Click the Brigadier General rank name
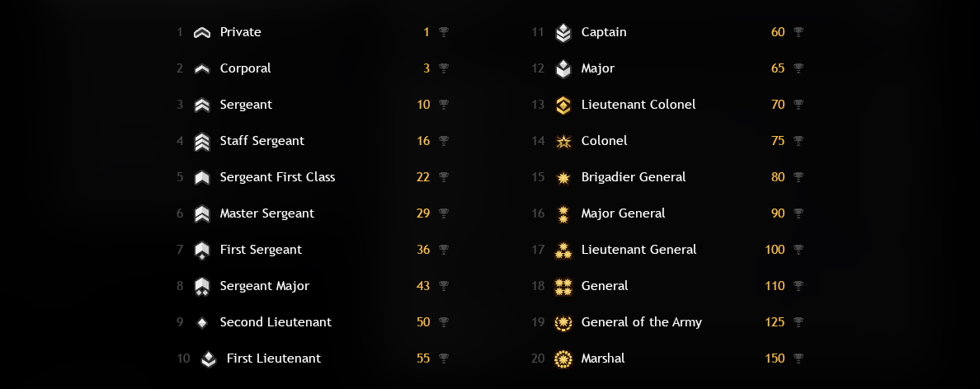 (634, 177)
